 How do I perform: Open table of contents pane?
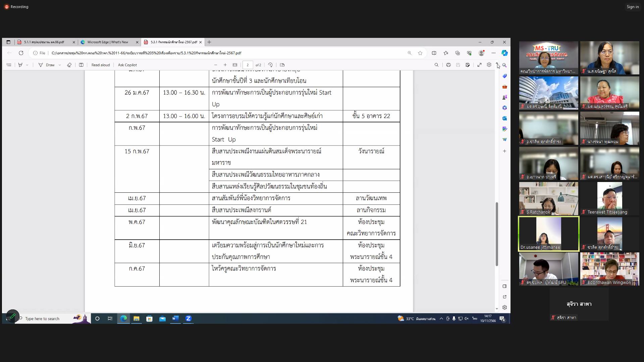click(9, 65)
